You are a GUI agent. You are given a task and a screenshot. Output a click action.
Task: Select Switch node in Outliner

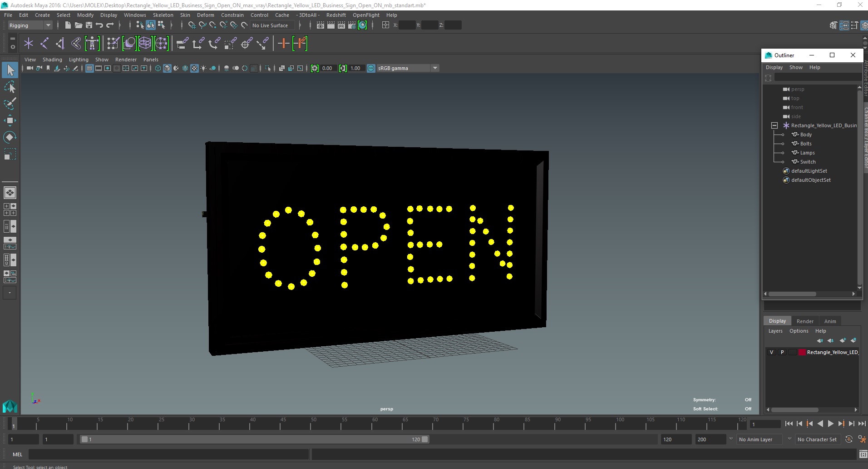[x=808, y=162]
